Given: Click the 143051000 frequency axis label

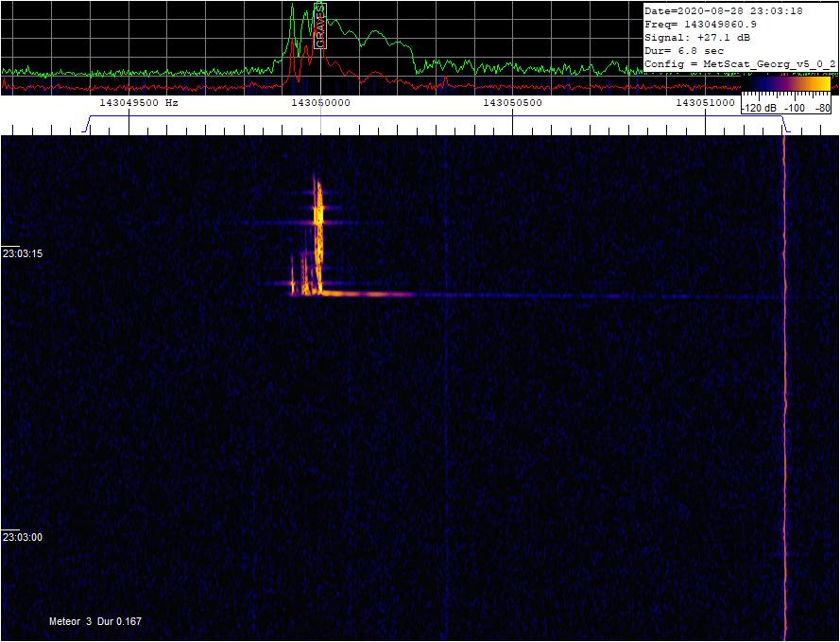Looking at the screenshot, I should (705, 103).
